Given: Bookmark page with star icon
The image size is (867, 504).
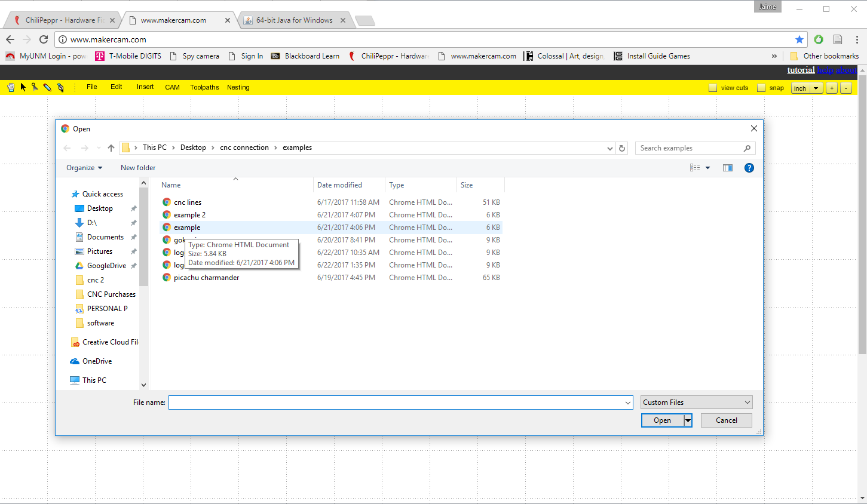Looking at the screenshot, I should 799,39.
